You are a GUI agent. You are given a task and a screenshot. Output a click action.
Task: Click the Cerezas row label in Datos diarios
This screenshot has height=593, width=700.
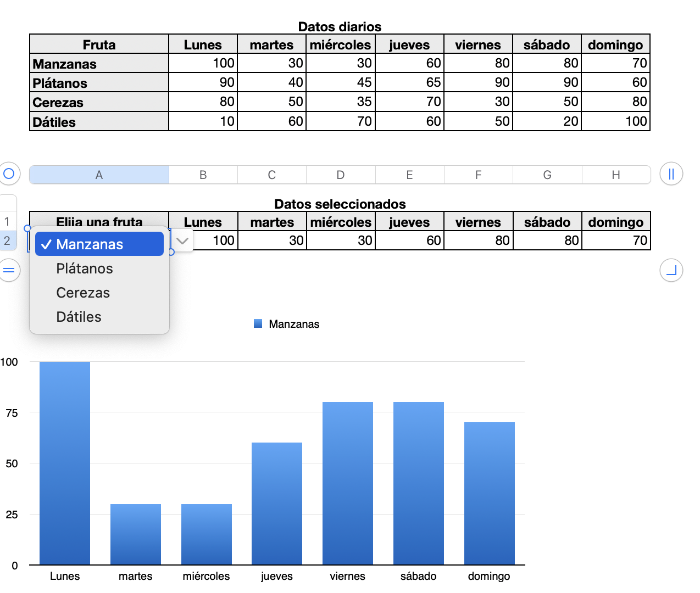tap(99, 102)
